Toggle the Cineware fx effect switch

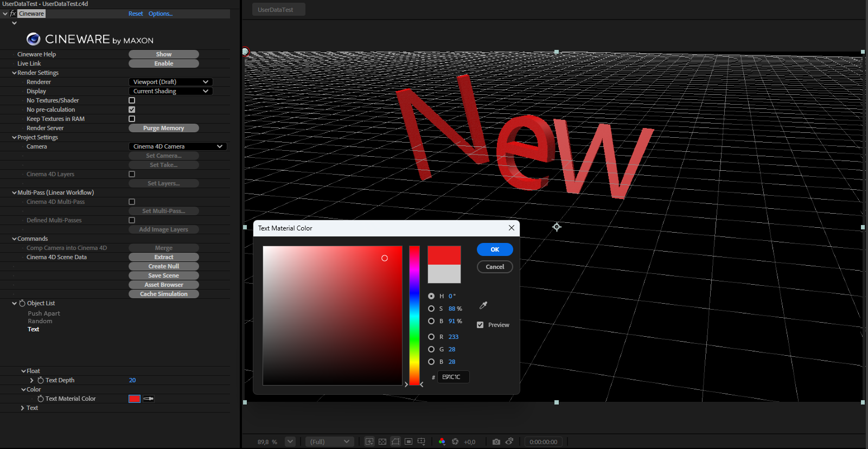pos(13,14)
